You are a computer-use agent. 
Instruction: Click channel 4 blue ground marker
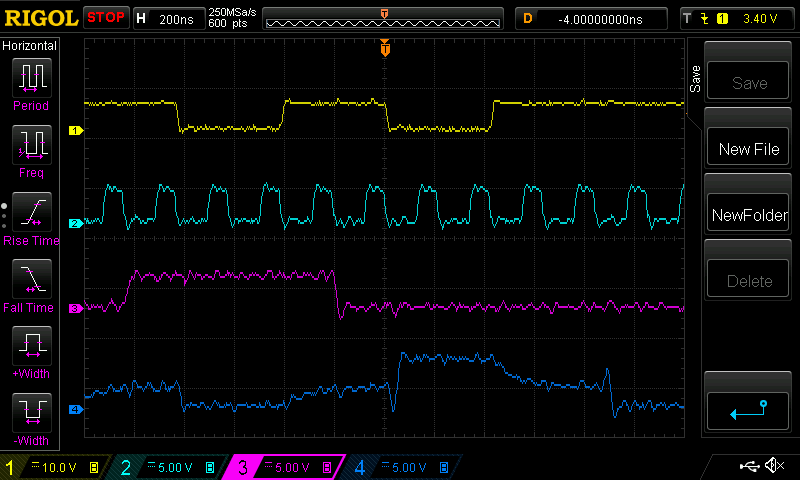click(x=76, y=409)
